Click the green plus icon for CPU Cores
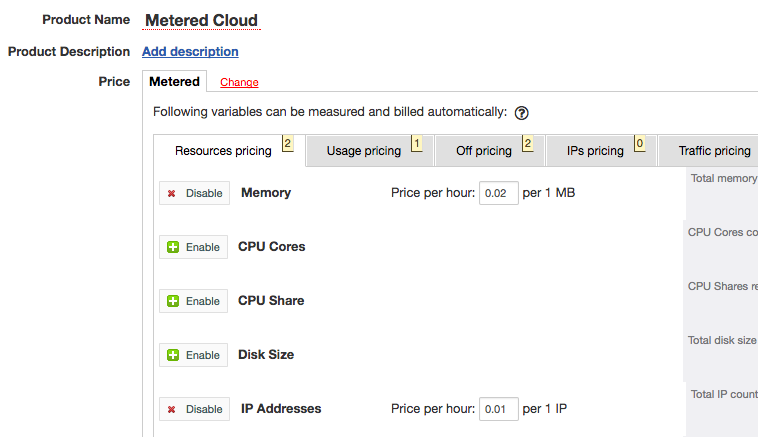Image resolution: width=758 pixels, height=437 pixels. coord(173,247)
